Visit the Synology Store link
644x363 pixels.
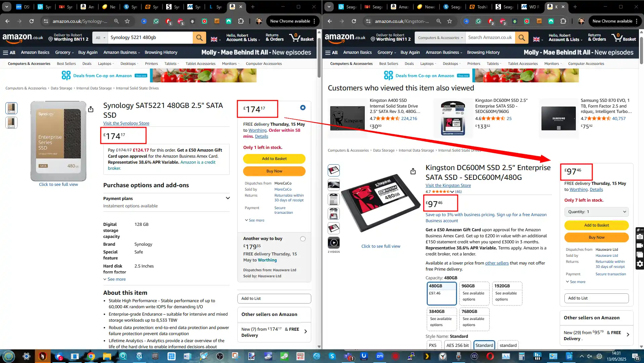[126, 123]
